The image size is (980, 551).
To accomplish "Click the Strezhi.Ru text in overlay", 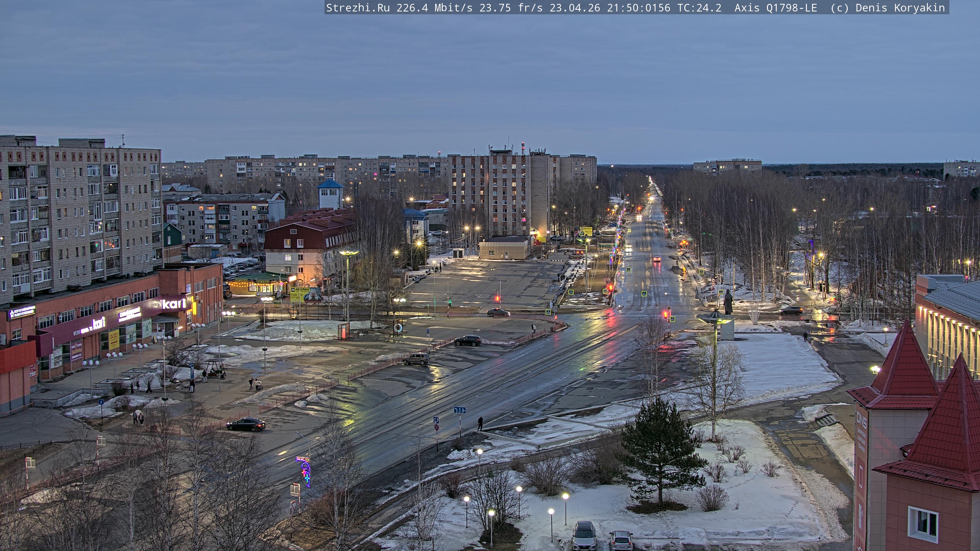I will [358, 8].
